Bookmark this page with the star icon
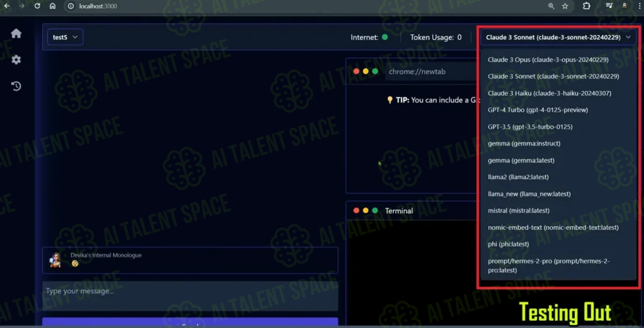 click(x=565, y=6)
